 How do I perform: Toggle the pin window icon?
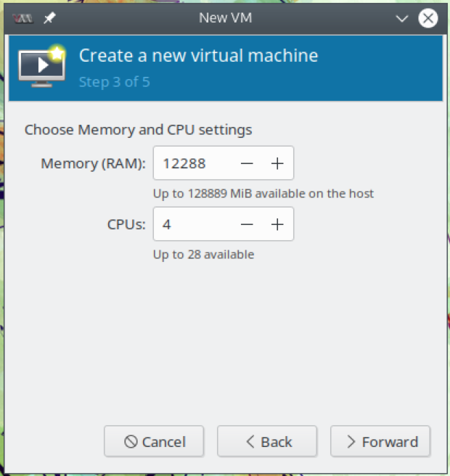49,18
